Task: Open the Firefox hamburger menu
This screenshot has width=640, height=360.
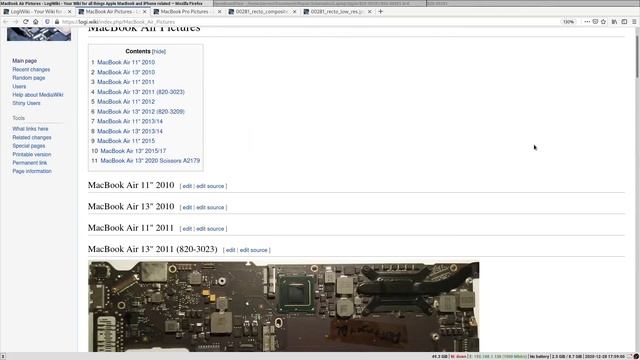Action: [634, 22]
